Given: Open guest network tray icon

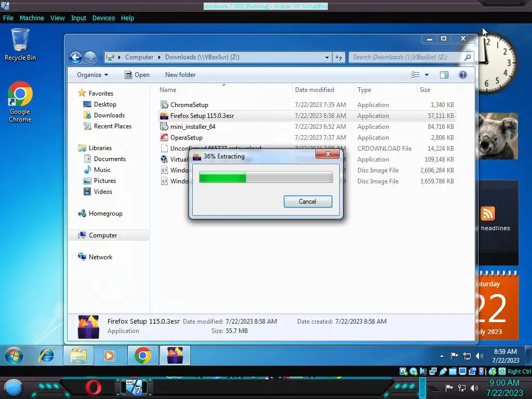Looking at the screenshot, I should [467, 356].
